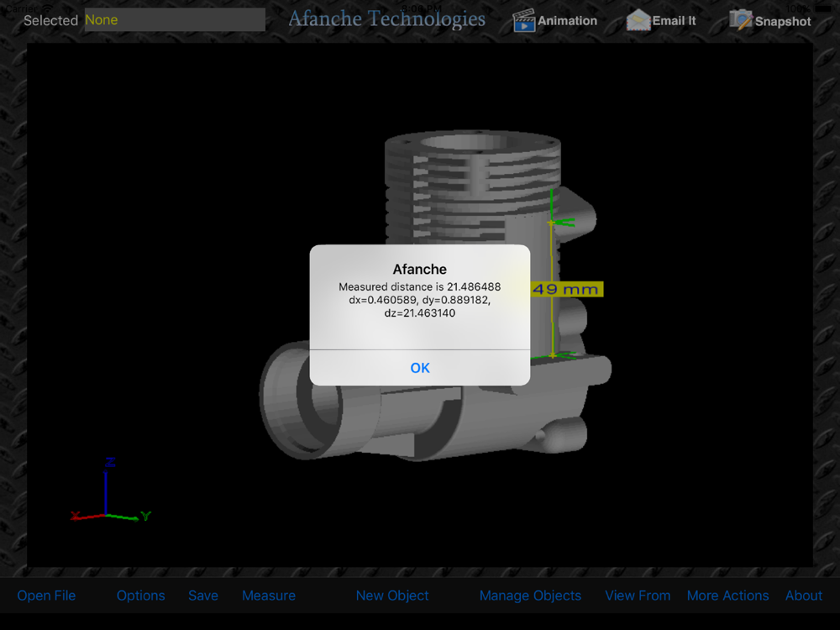This screenshot has height=630, width=840.
Task: Click the upper green measurement point marker
Action: [x=552, y=223]
